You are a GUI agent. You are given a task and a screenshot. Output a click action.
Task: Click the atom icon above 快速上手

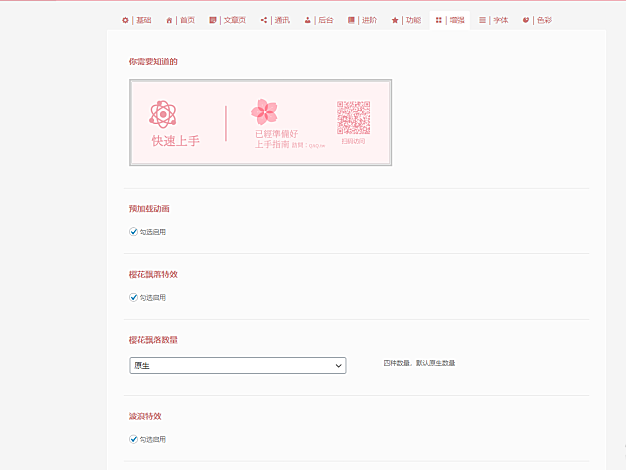[x=162, y=114]
